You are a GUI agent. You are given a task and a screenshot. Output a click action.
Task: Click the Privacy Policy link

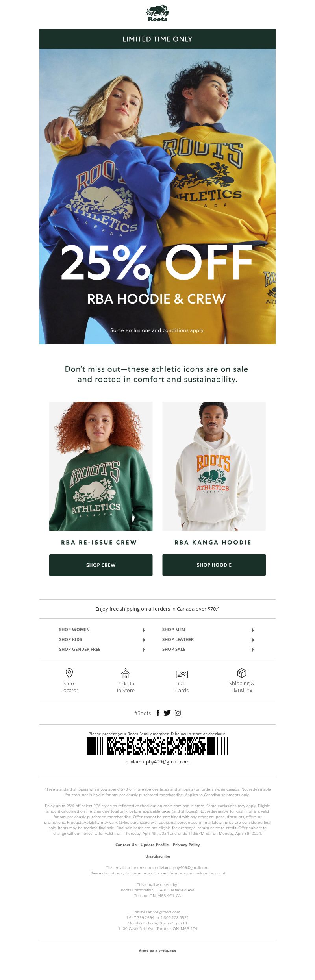point(186,845)
